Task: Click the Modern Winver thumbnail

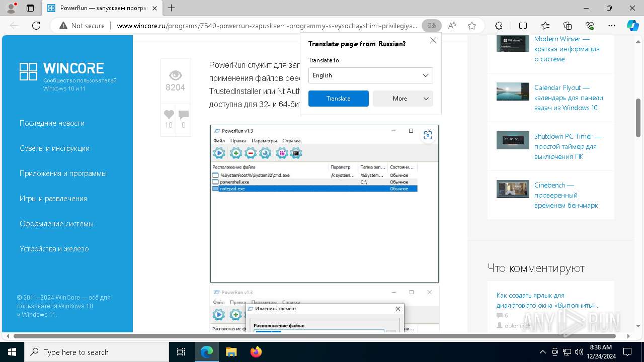Action: pyautogui.click(x=513, y=43)
